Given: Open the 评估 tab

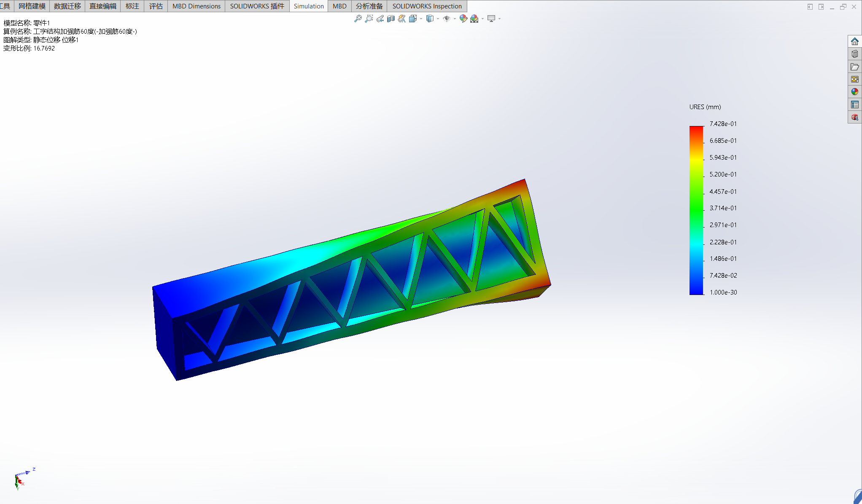Looking at the screenshot, I should click(x=156, y=6).
